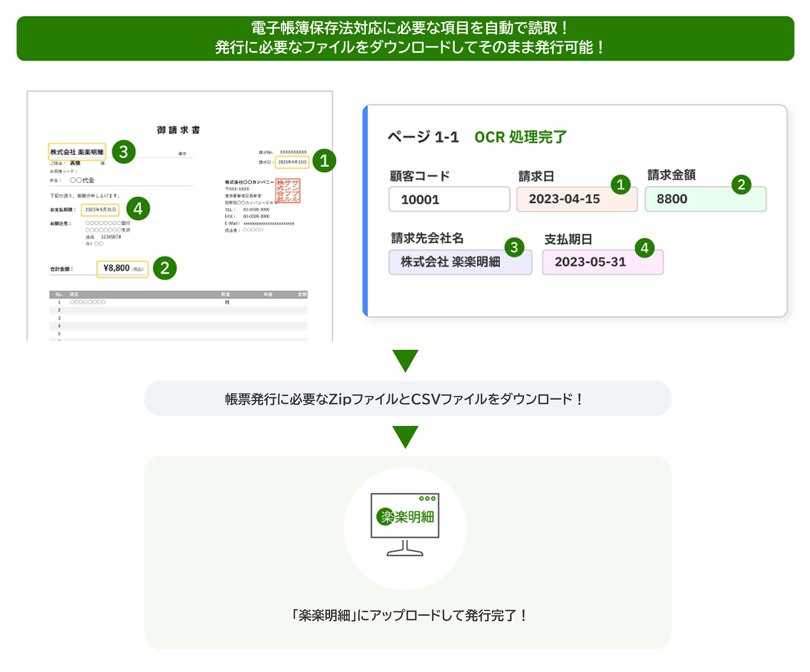Screen dimensions: 810x672
Task: Click the '顧客コード' field label
Action: coord(420,176)
